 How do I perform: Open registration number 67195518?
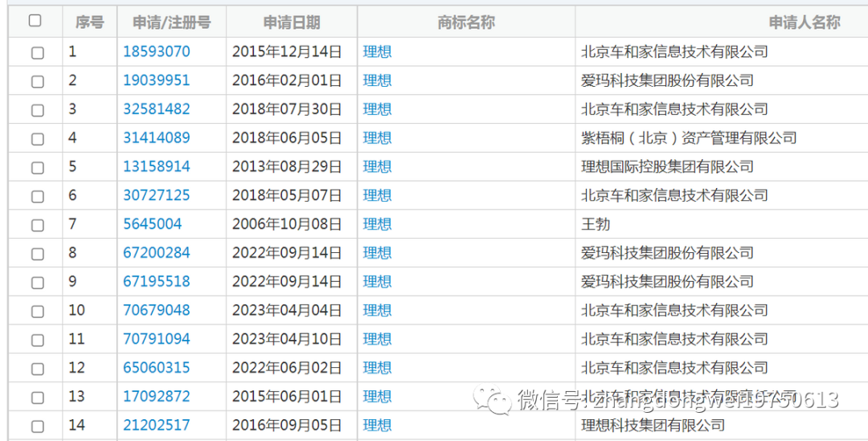pos(156,282)
